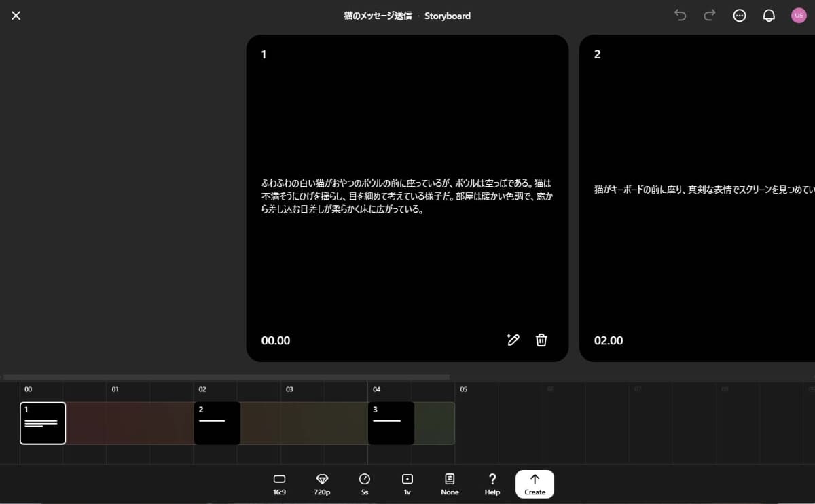
Task: Click the Help question mark icon
Action: pyautogui.click(x=492, y=484)
